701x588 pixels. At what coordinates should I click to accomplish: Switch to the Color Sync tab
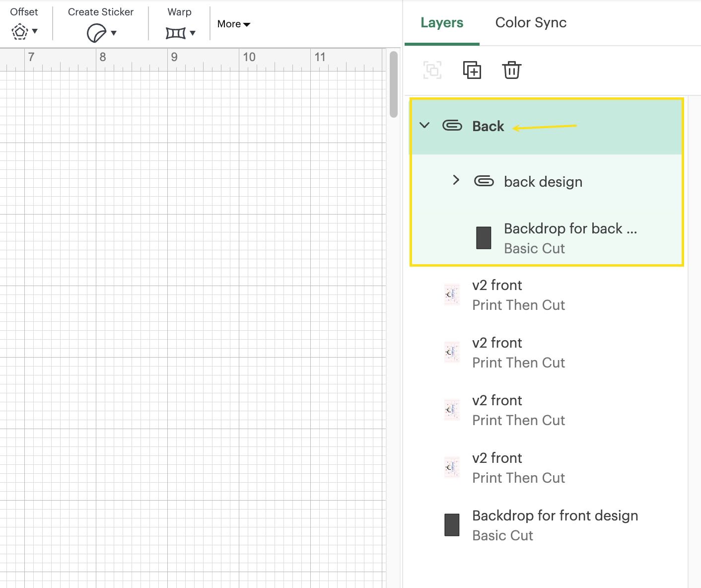pyautogui.click(x=531, y=23)
